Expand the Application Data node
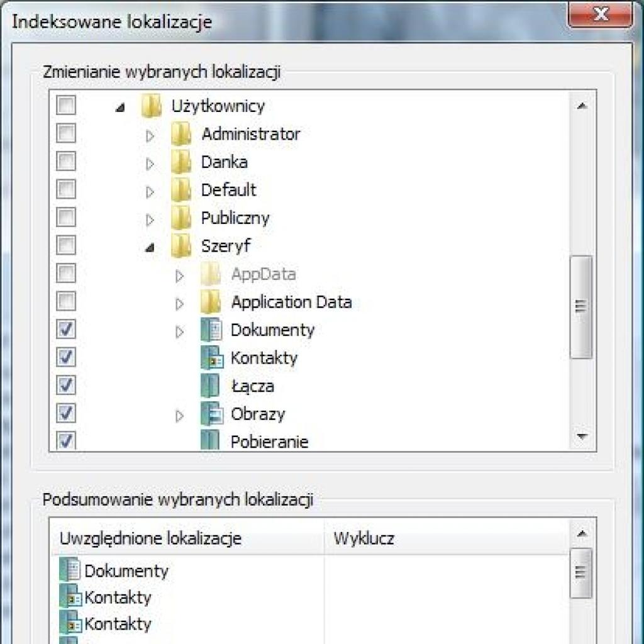 click(179, 304)
